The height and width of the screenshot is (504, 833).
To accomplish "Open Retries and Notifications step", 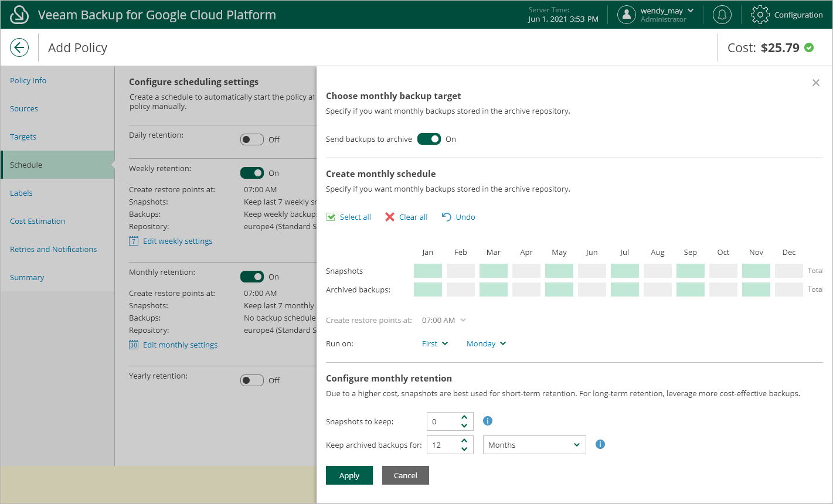I will pos(53,249).
